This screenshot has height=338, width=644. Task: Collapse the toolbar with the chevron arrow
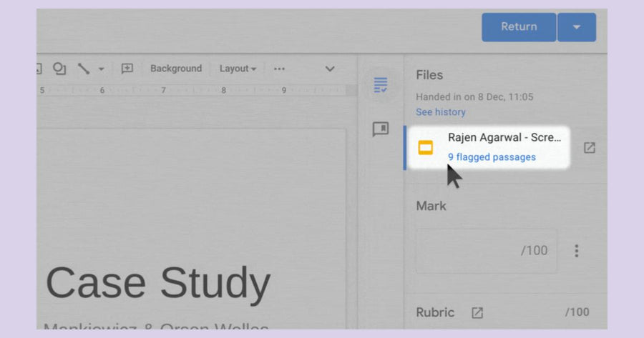[330, 69]
